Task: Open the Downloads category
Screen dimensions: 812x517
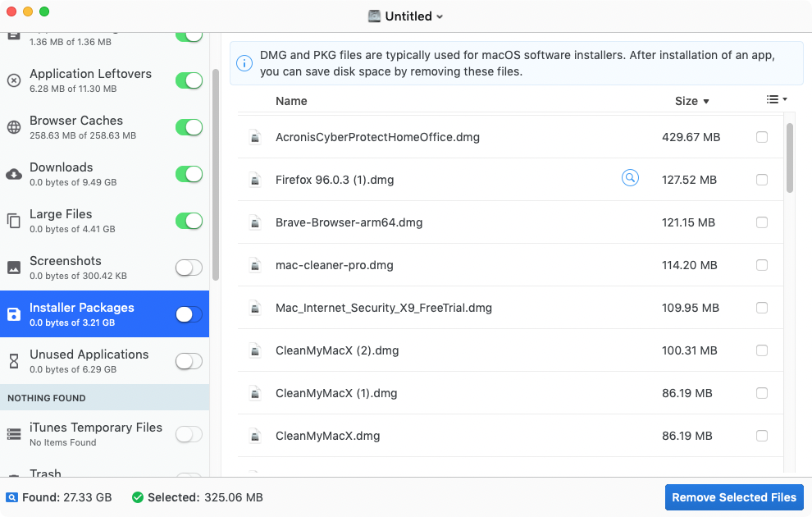Action: point(105,174)
